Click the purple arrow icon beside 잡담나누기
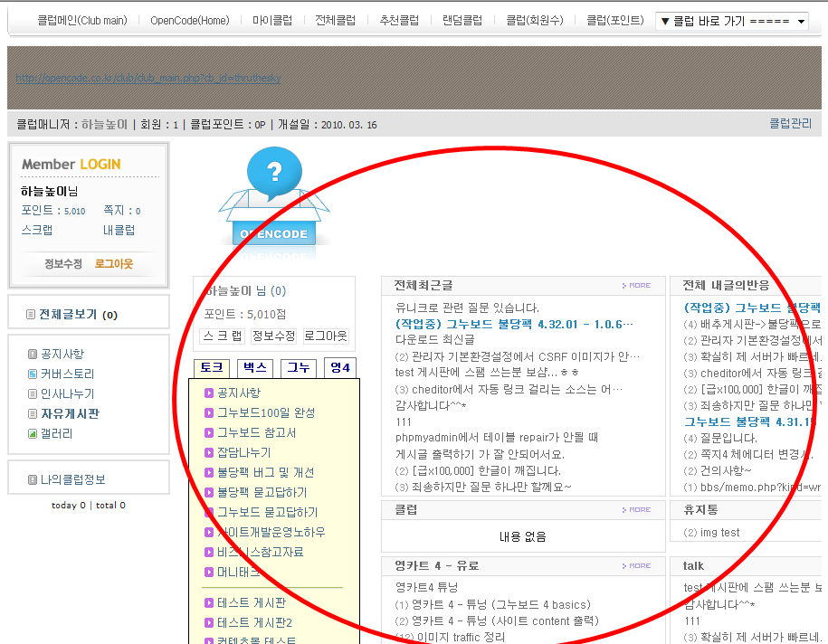The image size is (828, 644). coord(209,452)
